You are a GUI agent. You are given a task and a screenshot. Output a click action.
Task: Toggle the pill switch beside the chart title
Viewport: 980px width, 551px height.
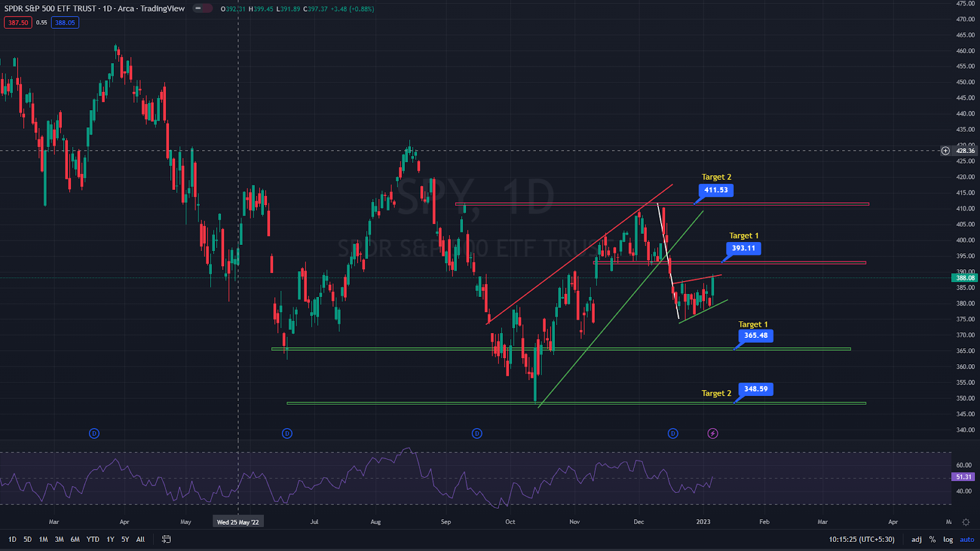(202, 9)
